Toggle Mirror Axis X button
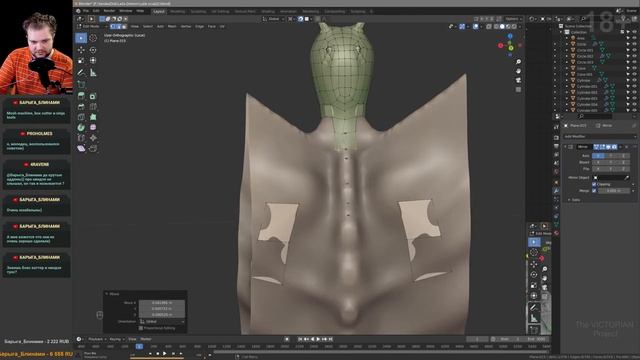 pos(598,156)
